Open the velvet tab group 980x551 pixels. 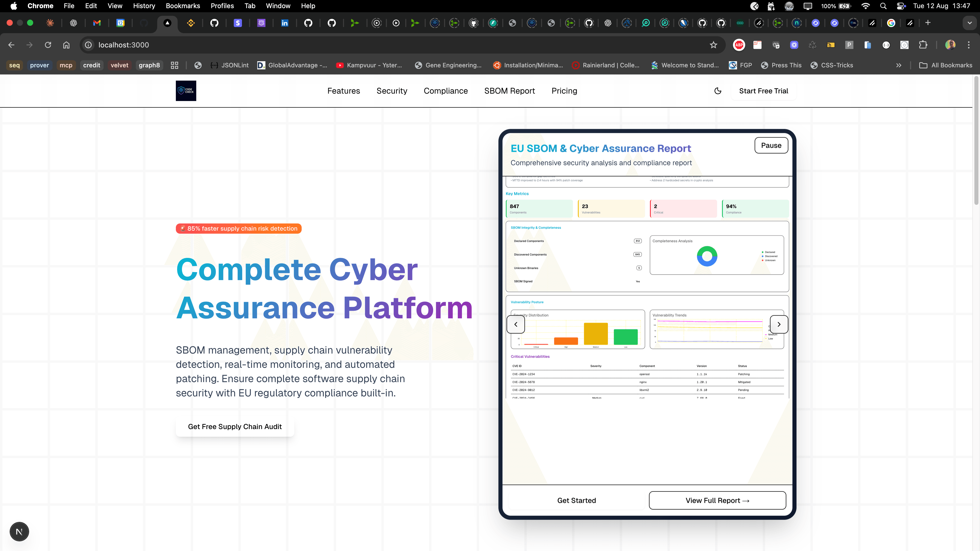[x=119, y=65]
